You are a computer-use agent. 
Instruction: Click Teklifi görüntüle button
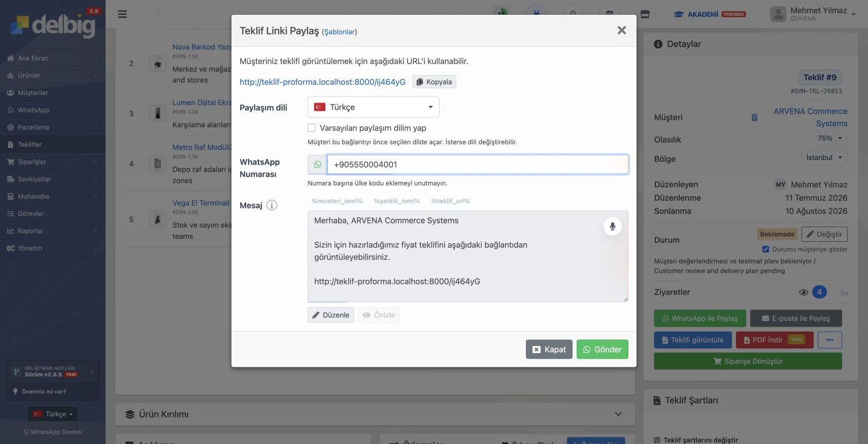[x=693, y=340]
